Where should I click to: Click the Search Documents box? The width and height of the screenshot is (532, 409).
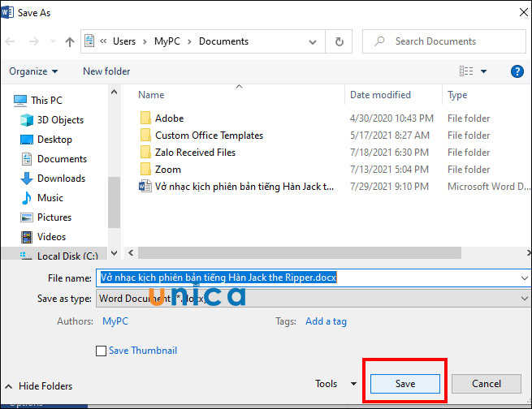click(443, 41)
